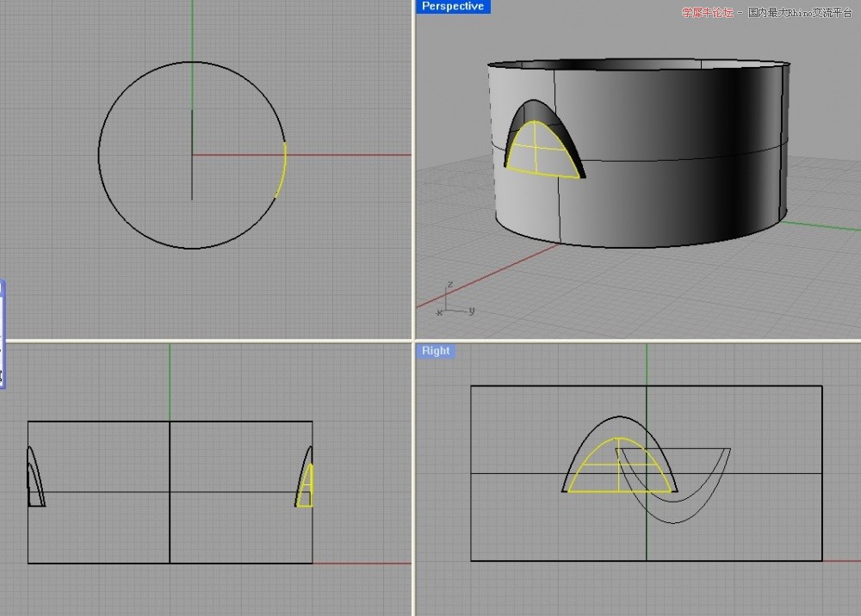This screenshot has width=861, height=616.
Task: Click the left arch shape in bottom-left viewport
Action: 35,476
